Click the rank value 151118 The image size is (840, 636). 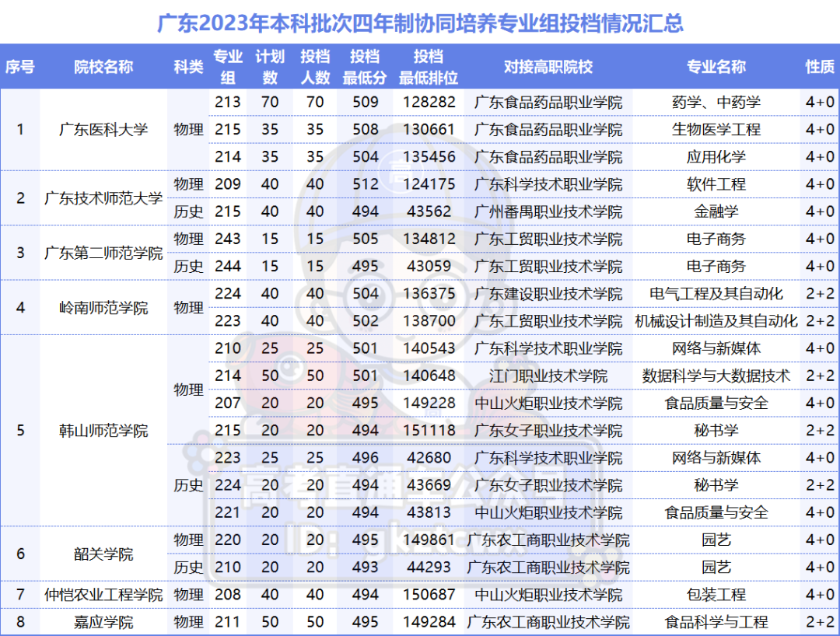point(429,431)
